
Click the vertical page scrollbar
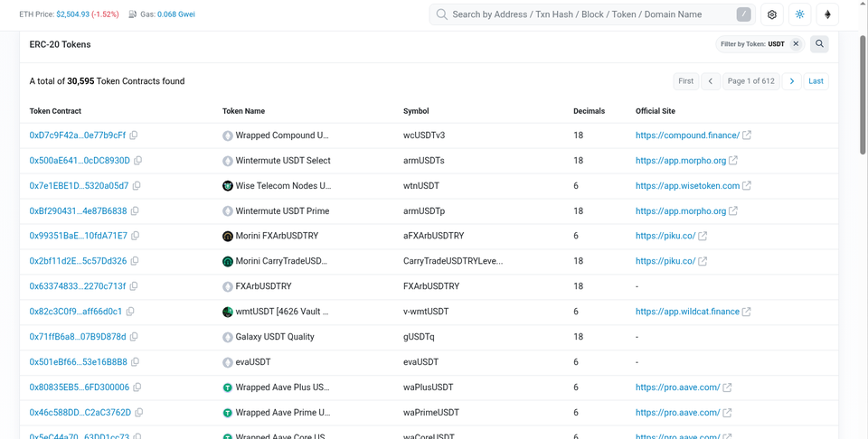863,94
